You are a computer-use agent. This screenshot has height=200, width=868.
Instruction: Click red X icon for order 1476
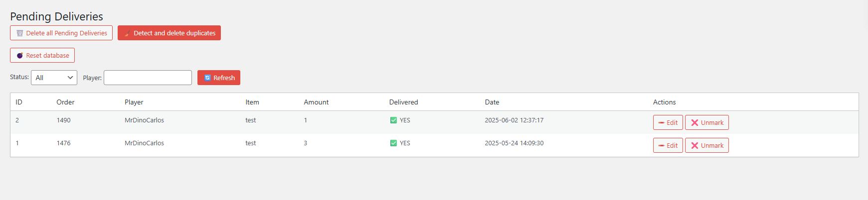694,146
